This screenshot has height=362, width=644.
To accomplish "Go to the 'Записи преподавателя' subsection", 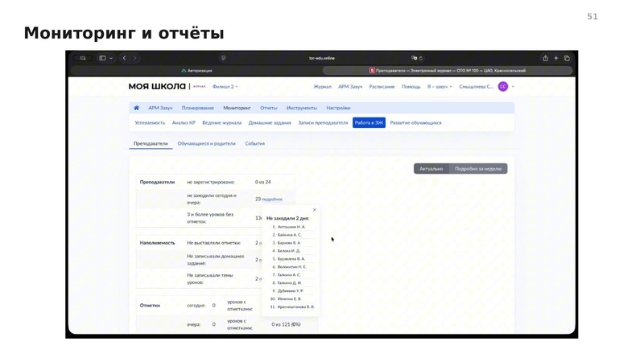I will [323, 123].
